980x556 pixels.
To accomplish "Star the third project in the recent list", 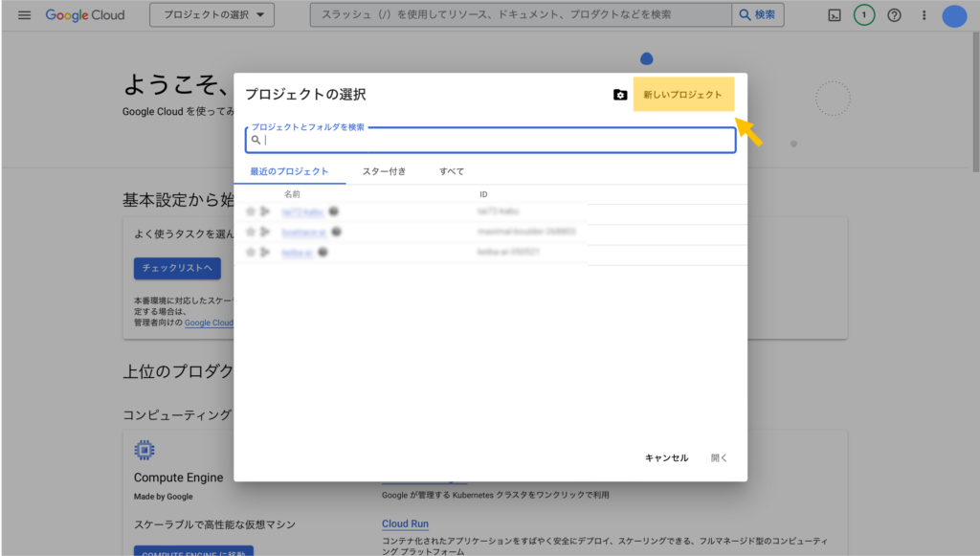I will [251, 253].
